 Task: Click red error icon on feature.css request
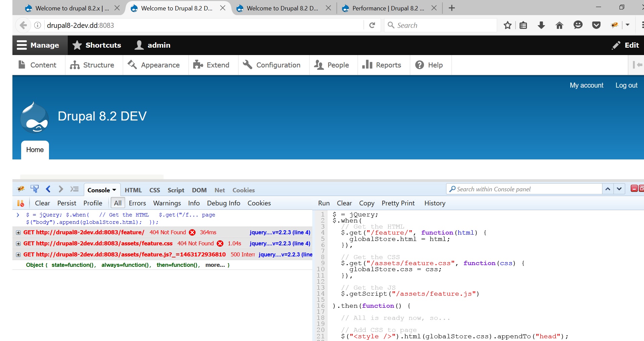click(220, 243)
